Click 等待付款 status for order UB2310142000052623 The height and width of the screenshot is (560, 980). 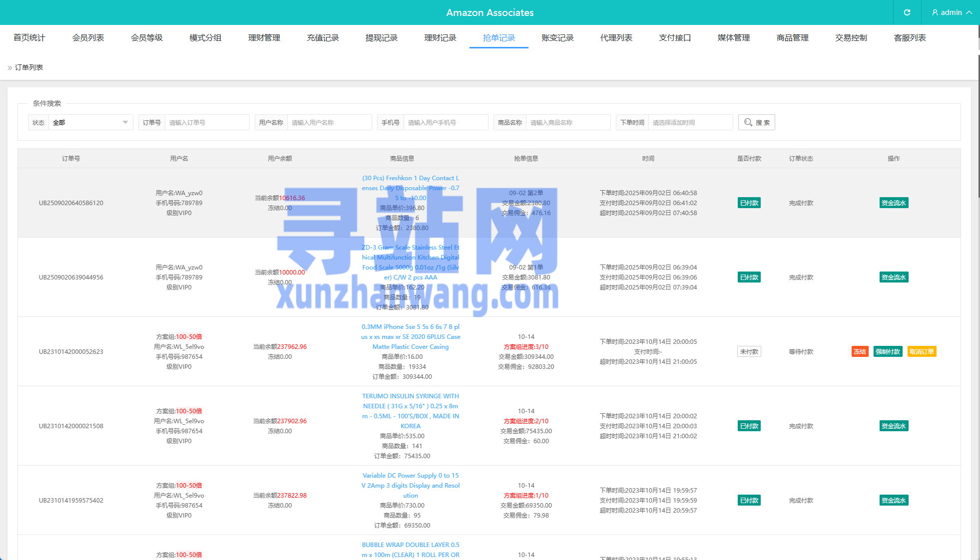[x=801, y=351]
